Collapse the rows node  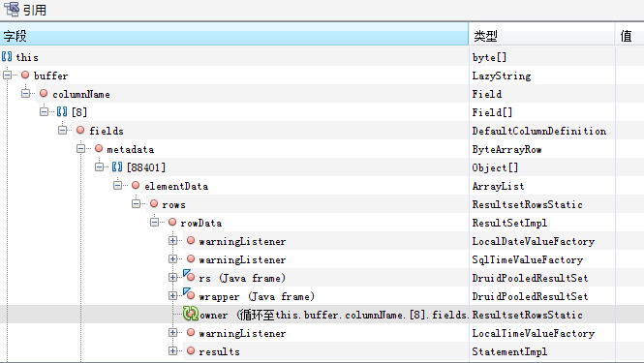point(137,203)
